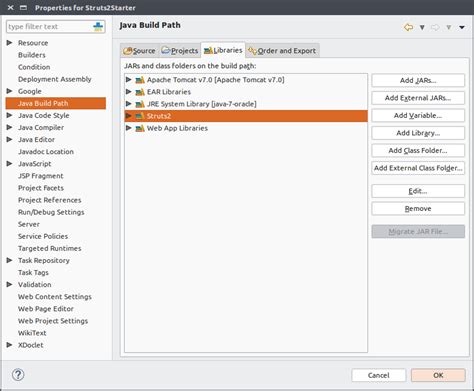Click the Add External JARs button
Screen dimensions: 474x391
tap(418, 98)
